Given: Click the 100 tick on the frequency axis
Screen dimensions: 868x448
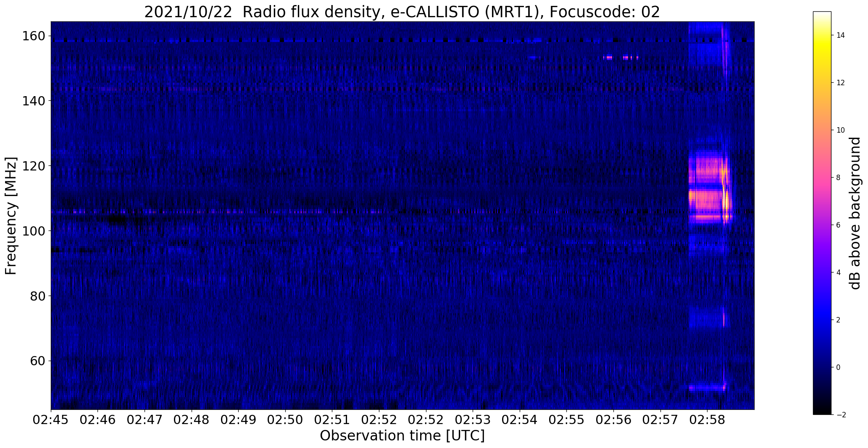Looking at the screenshot, I should [x=34, y=231].
